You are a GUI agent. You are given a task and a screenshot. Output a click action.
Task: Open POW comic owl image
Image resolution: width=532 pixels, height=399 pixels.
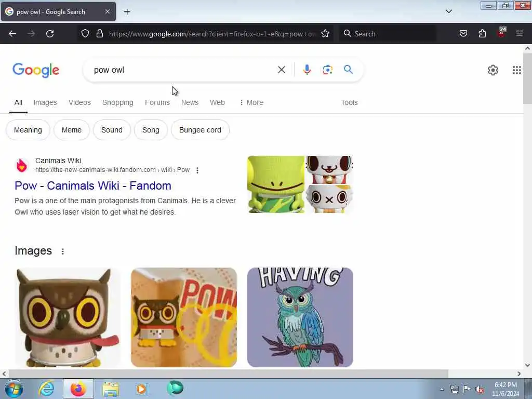pos(184,317)
